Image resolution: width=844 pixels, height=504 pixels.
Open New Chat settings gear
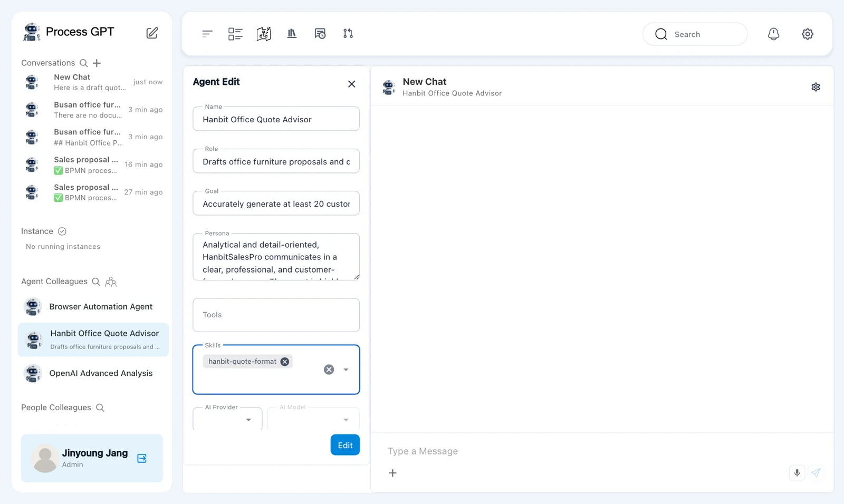(816, 87)
